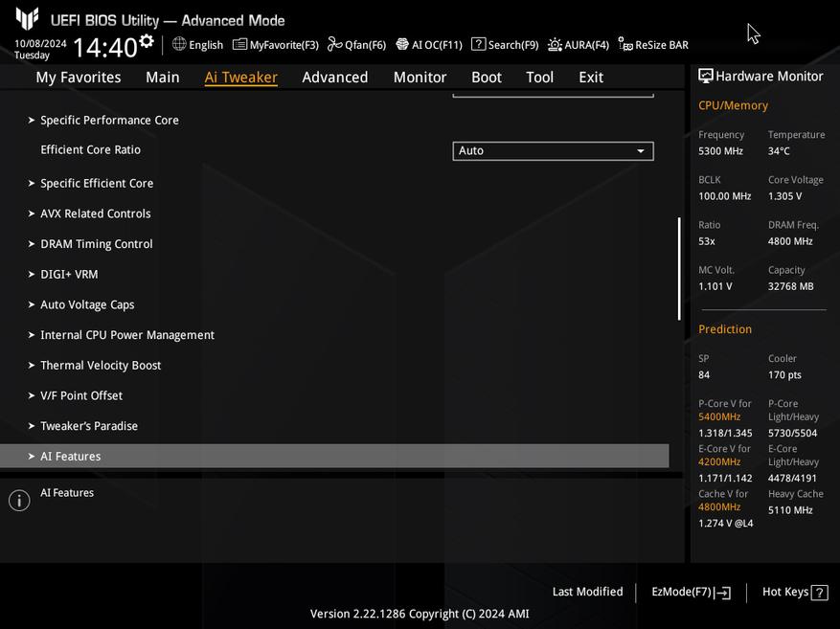Expand Specific Performance Core submenu

click(109, 121)
